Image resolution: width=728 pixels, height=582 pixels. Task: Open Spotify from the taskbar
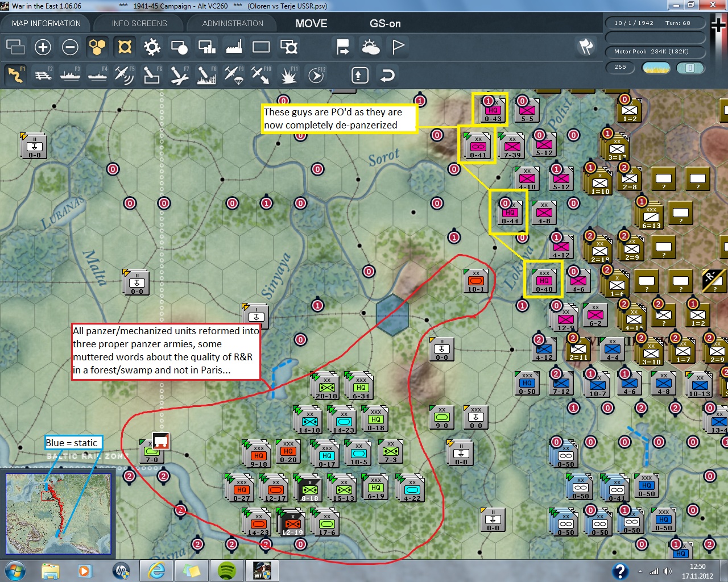pos(227,571)
